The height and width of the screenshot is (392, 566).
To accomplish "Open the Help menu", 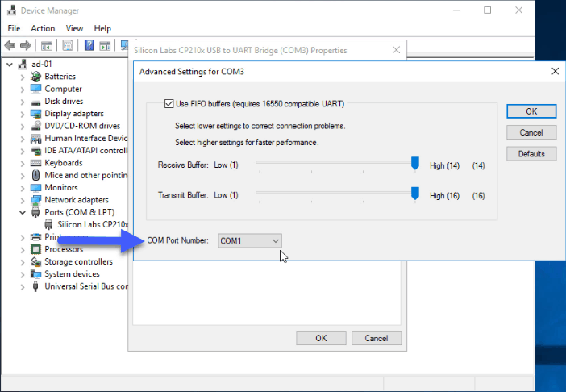I will tap(102, 28).
